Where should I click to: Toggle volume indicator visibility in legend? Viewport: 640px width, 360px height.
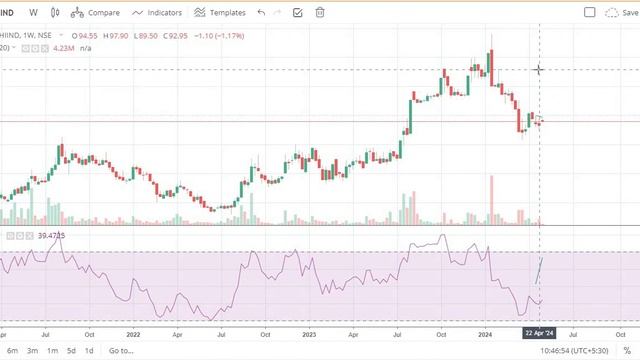25,49
